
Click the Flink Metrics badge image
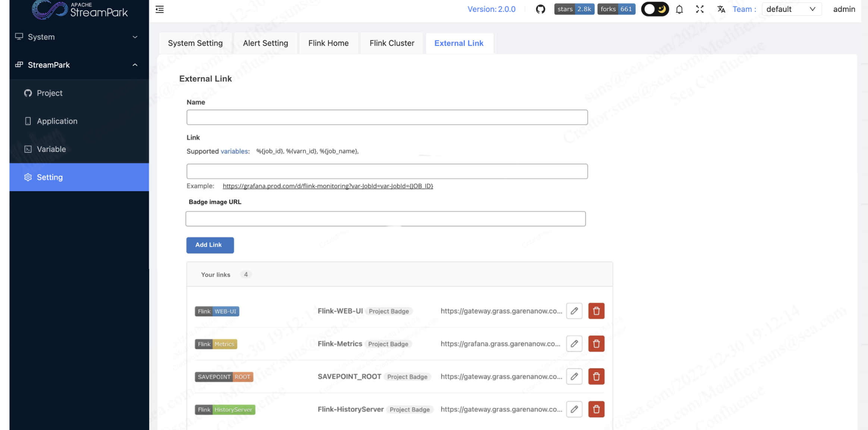216,344
